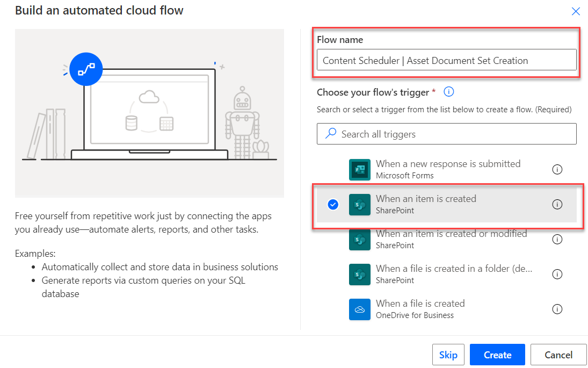The image size is (588, 368).
Task: Click the SharePoint icon on 'When an item is created'
Action: 360,204
